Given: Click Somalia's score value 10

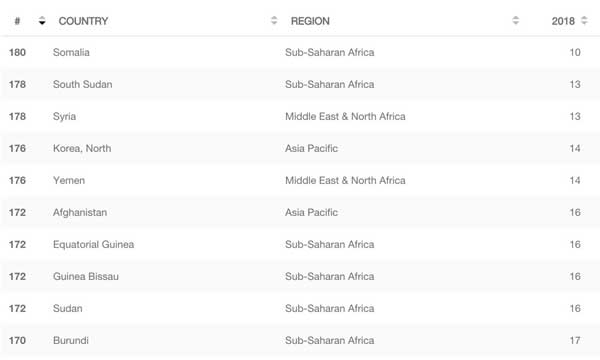Looking at the screenshot, I should [x=575, y=52].
